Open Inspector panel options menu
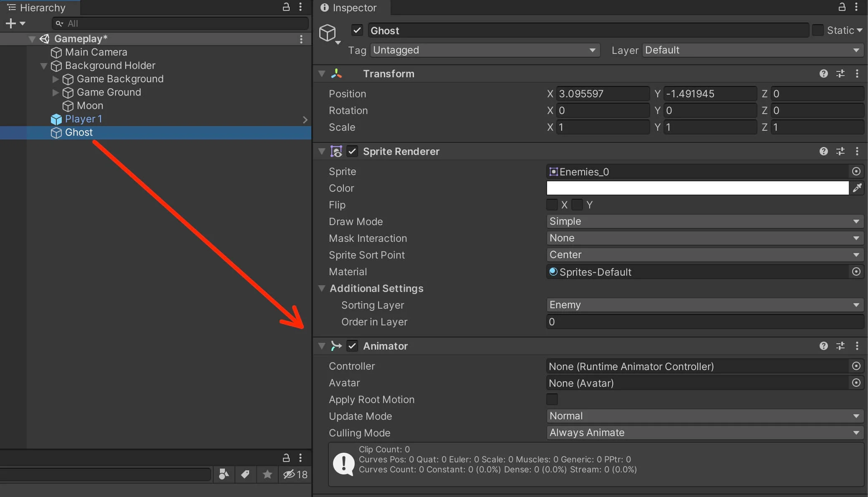 click(x=856, y=7)
